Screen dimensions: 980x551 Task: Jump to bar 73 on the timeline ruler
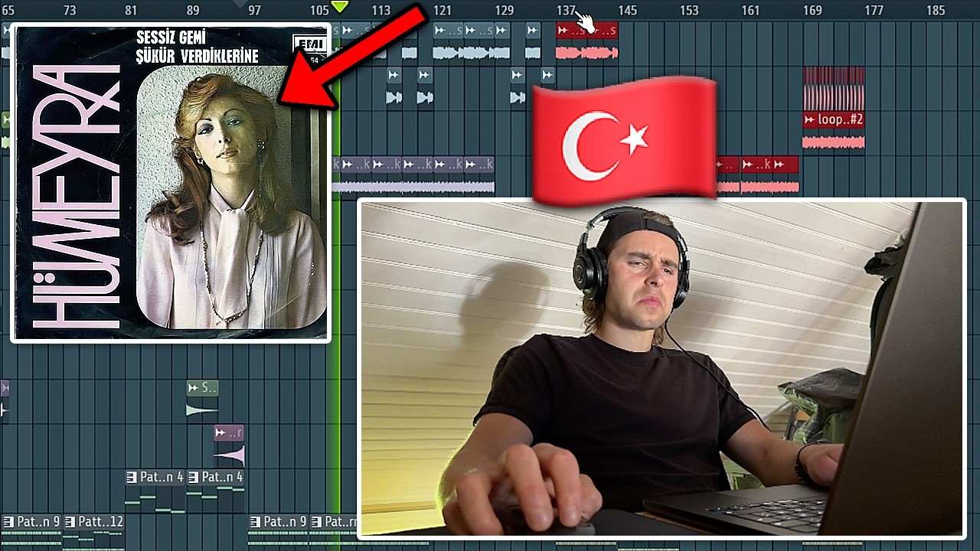tap(70, 10)
